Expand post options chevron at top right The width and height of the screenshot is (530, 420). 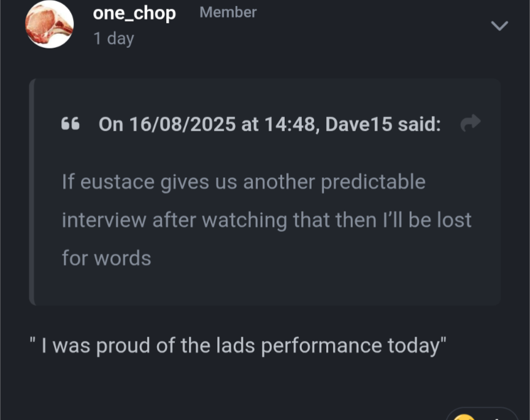coord(499,26)
